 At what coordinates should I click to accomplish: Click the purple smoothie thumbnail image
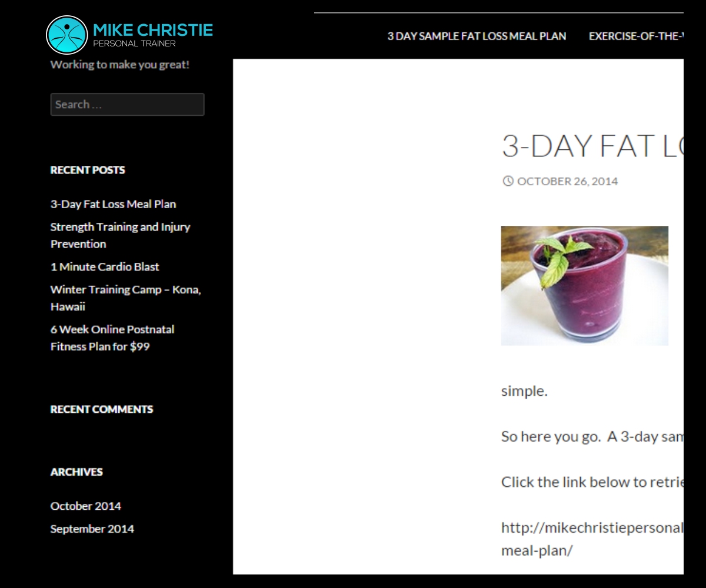click(x=585, y=286)
